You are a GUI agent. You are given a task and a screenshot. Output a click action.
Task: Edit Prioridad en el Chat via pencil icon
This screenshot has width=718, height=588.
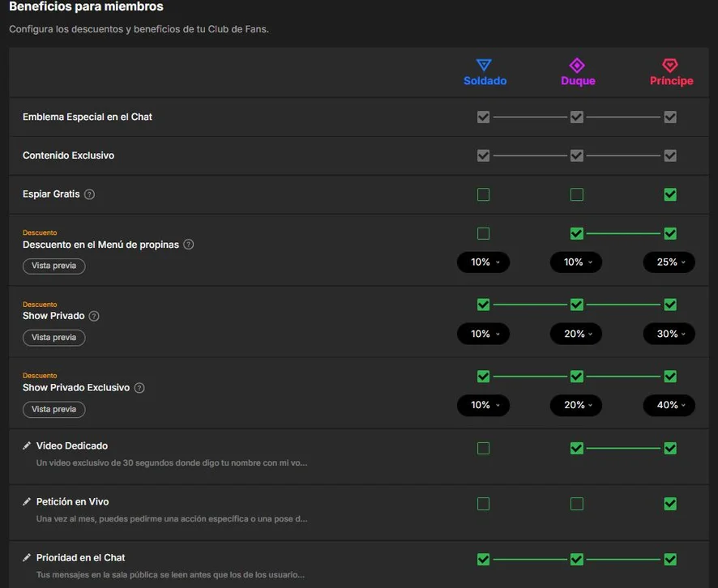pos(27,557)
